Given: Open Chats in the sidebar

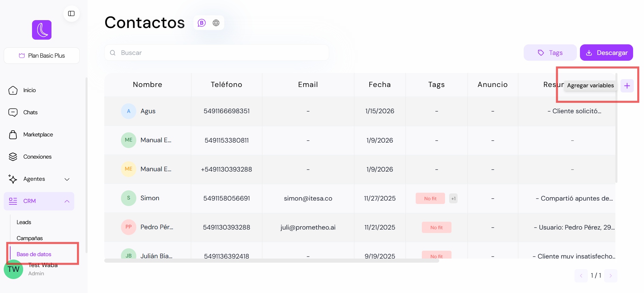Looking at the screenshot, I should coord(30,113).
